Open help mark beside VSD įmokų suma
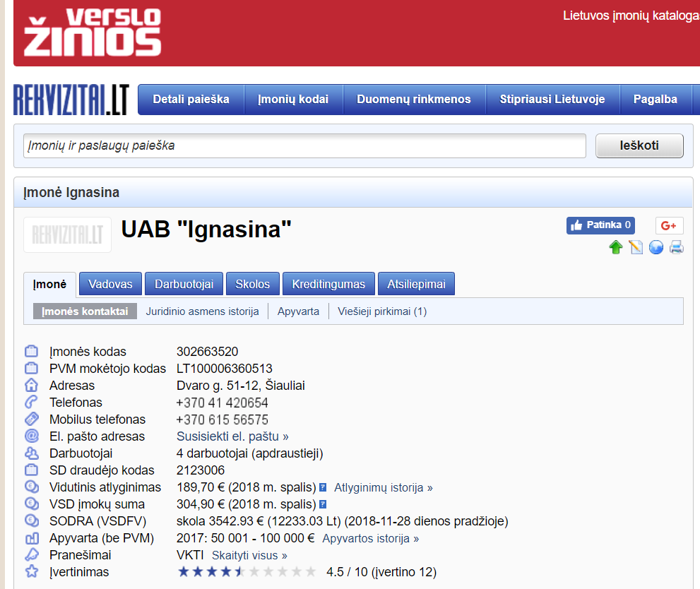Image resolution: width=700 pixels, height=589 pixels. click(323, 504)
